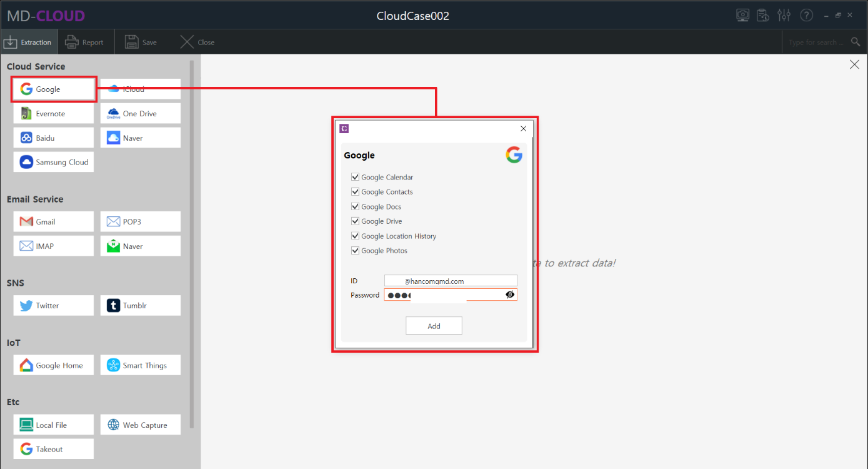Choose Google Home under IoT
868x469 pixels.
(x=54, y=365)
